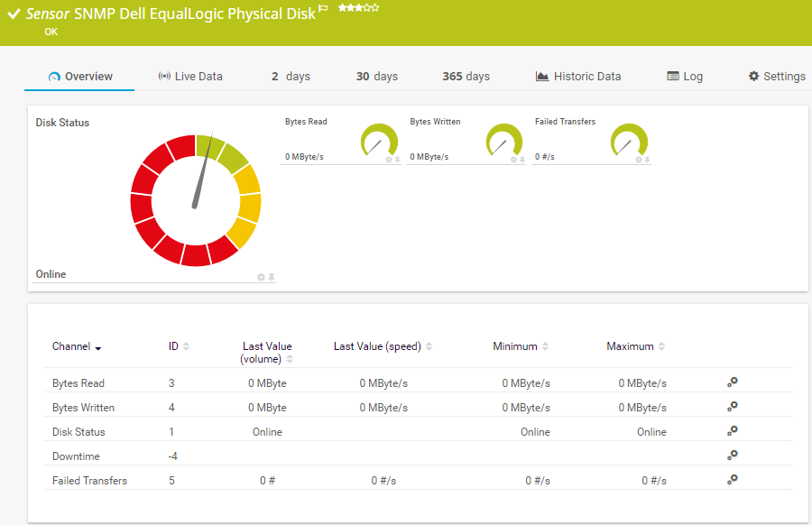Edit channel settings for Bytes Read row
The width and height of the screenshot is (812, 525).
pyautogui.click(x=733, y=382)
